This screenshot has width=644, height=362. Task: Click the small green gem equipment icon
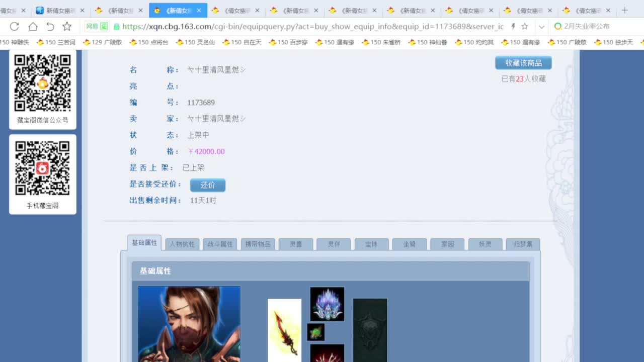pos(316,332)
